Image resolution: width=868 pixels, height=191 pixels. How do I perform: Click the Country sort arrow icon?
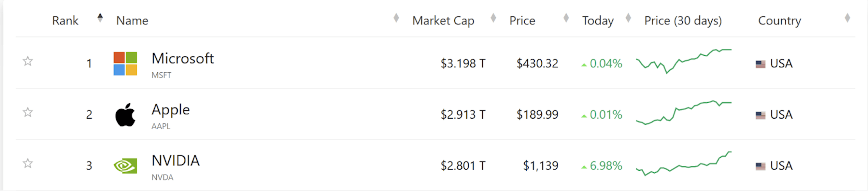point(847,17)
